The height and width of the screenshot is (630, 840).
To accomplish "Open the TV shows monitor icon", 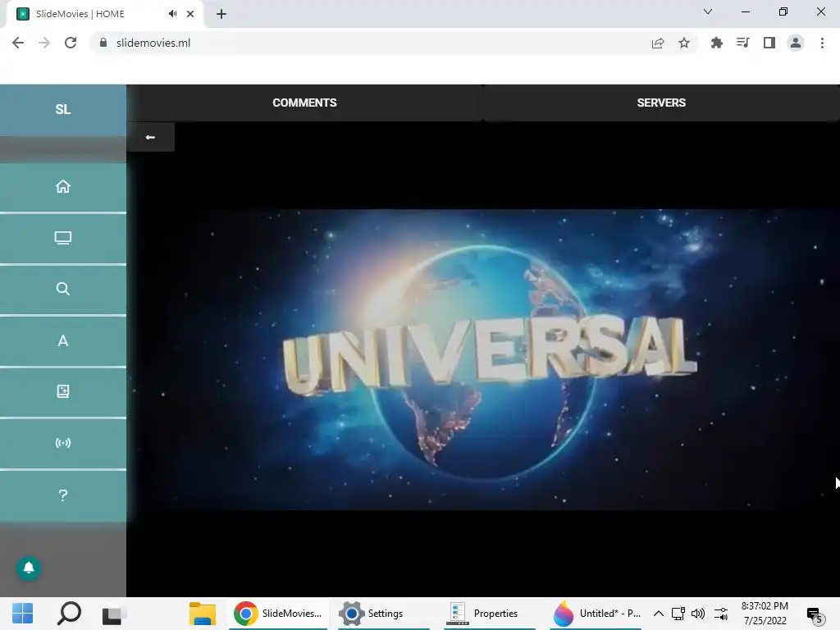I will [x=62, y=238].
